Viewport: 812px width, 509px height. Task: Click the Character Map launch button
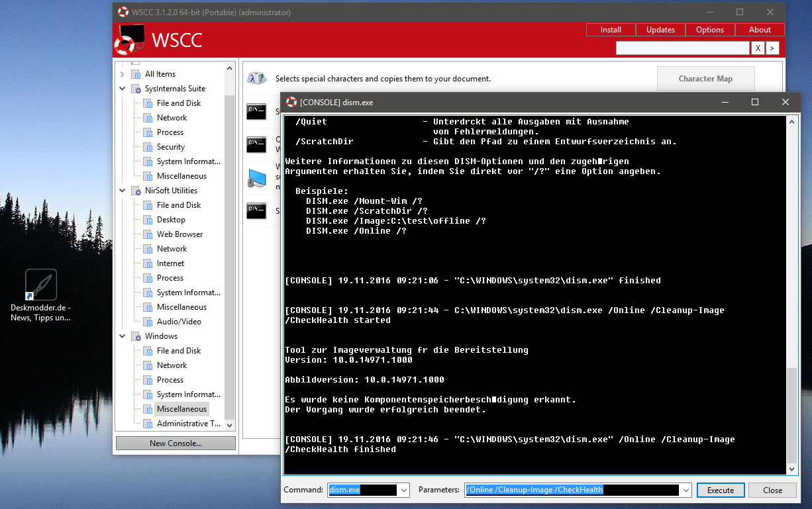705,79
